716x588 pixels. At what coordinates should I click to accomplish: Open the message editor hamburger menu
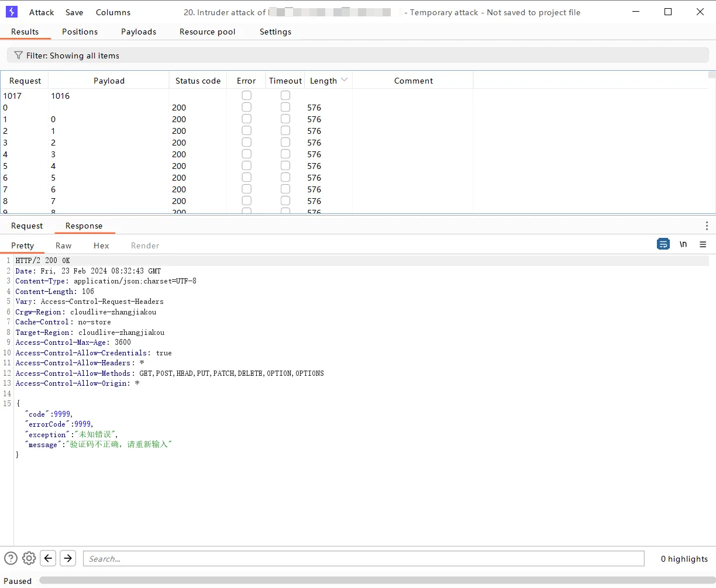tap(703, 244)
